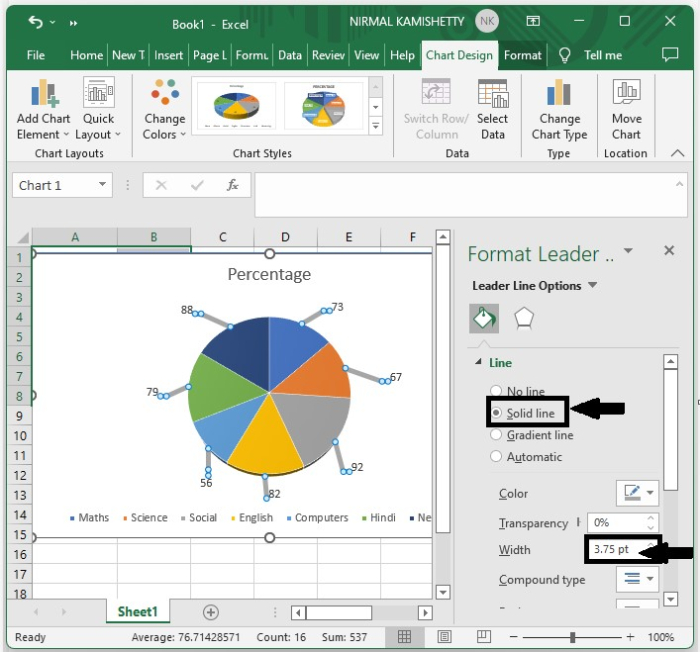Select column C header
The width and height of the screenshot is (700, 652).
[222, 237]
